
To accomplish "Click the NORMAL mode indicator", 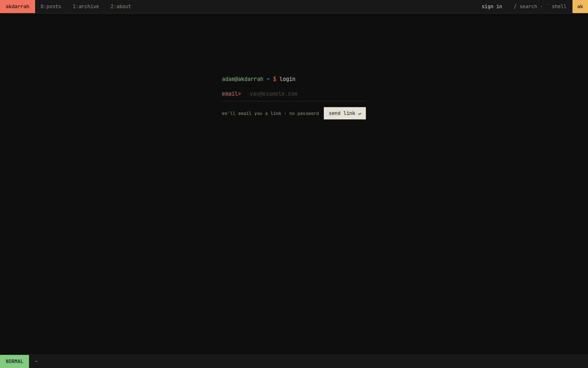I will [x=14, y=361].
